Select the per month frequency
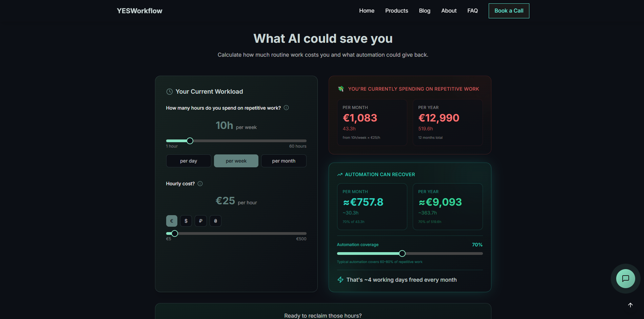This screenshot has height=319, width=644. point(284,161)
